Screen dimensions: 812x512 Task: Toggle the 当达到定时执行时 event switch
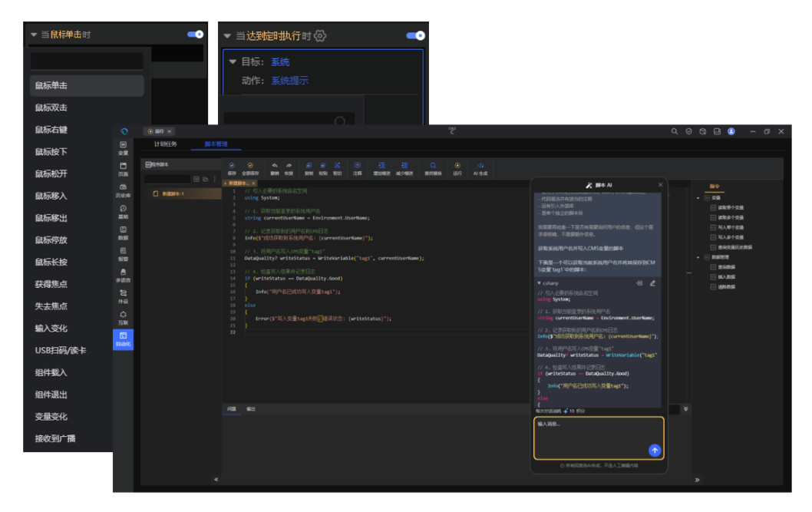pyautogui.click(x=415, y=35)
